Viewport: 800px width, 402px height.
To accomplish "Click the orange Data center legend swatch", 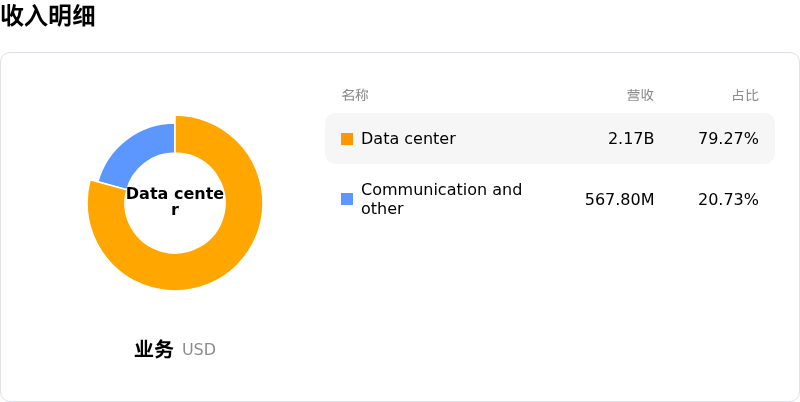I will point(347,139).
